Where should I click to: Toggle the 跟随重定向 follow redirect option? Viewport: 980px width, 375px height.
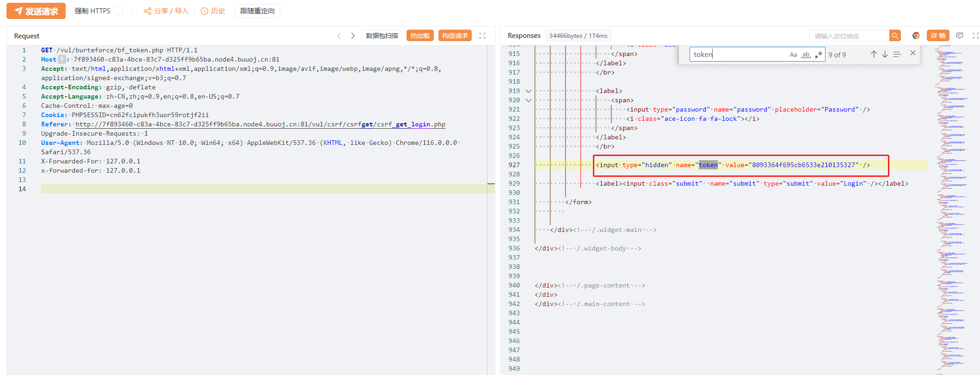coord(257,11)
